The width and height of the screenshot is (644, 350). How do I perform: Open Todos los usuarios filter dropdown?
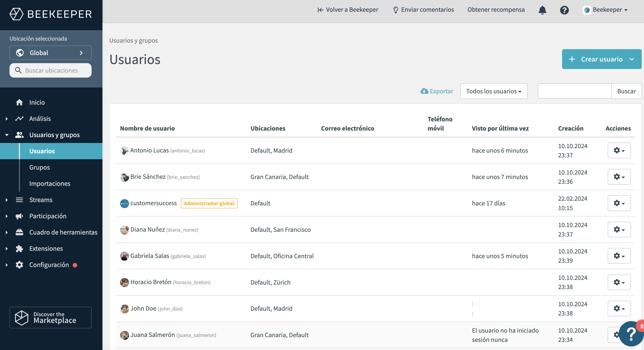[x=493, y=91]
